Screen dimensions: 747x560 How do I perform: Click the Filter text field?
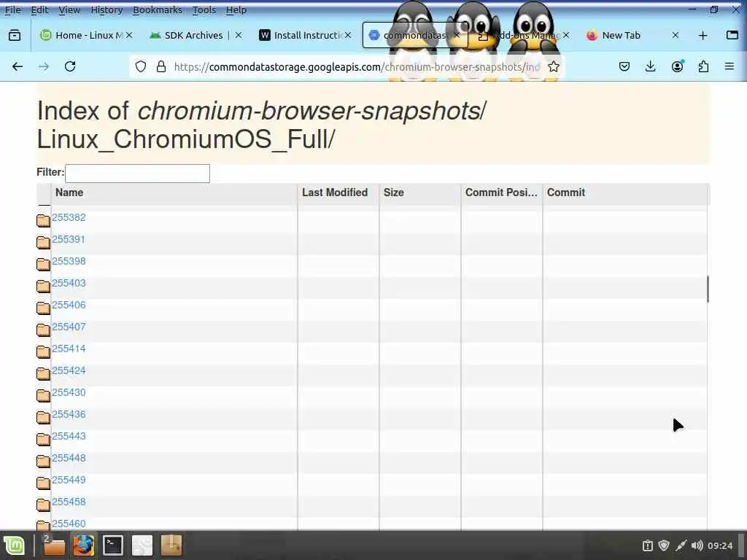point(137,174)
